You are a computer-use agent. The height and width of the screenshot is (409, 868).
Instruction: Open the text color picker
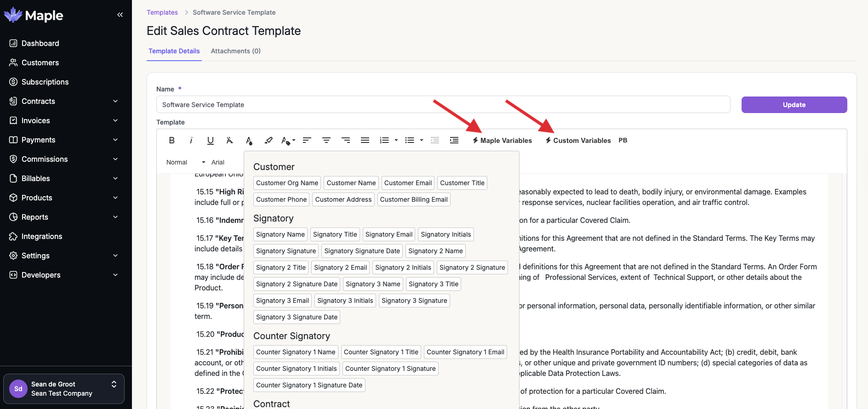coord(249,141)
